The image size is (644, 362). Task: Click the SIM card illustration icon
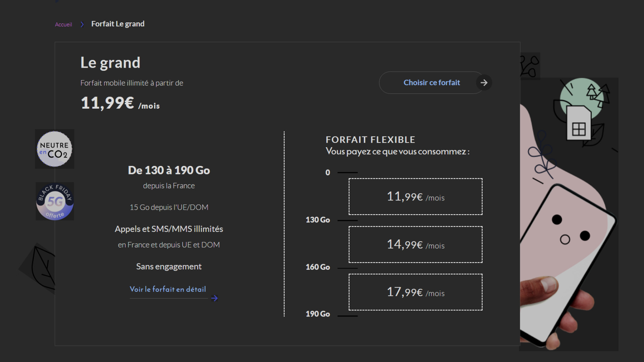[579, 123]
